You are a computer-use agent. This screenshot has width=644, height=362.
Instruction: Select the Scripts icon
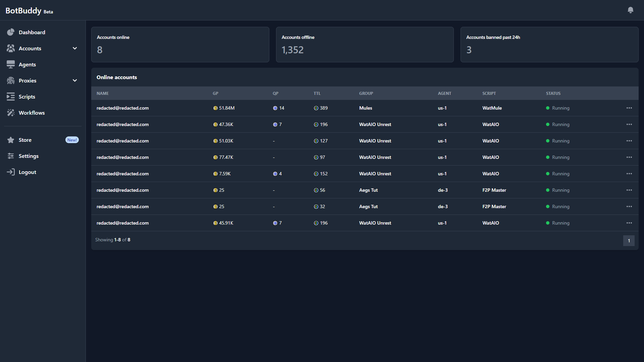(x=11, y=97)
